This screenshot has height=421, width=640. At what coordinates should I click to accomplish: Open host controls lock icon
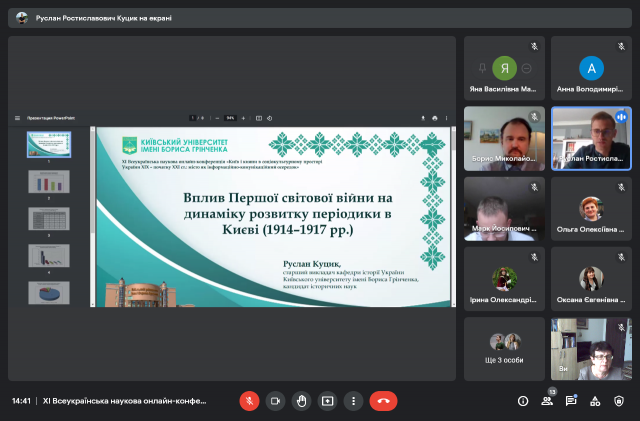tap(619, 400)
